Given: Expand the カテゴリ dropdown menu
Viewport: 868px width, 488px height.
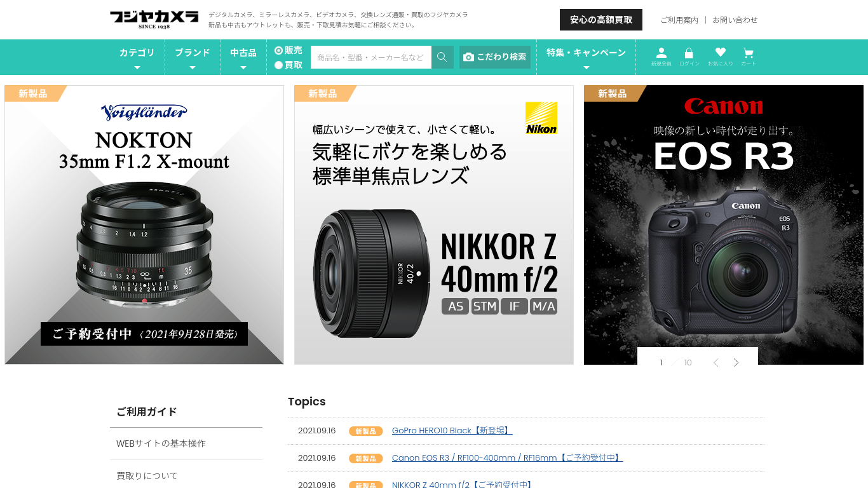Looking at the screenshot, I should pyautogui.click(x=137, y=57).
